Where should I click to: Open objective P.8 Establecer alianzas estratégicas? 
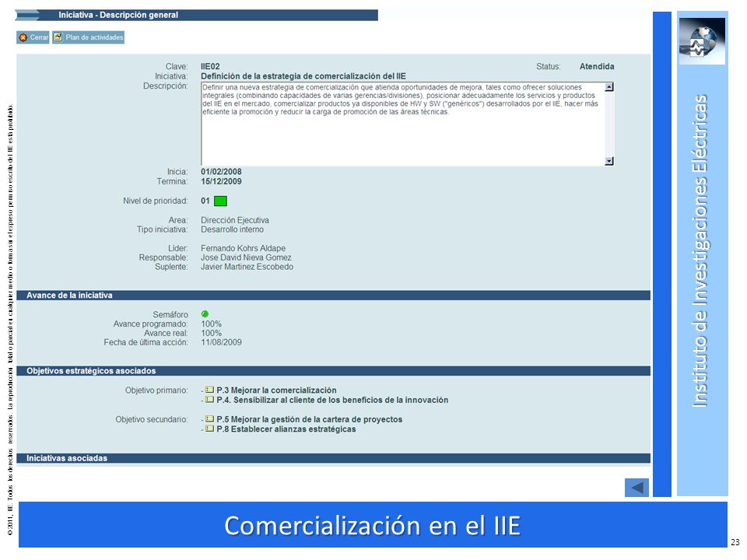pyautogui.click(x=286, y=429)
